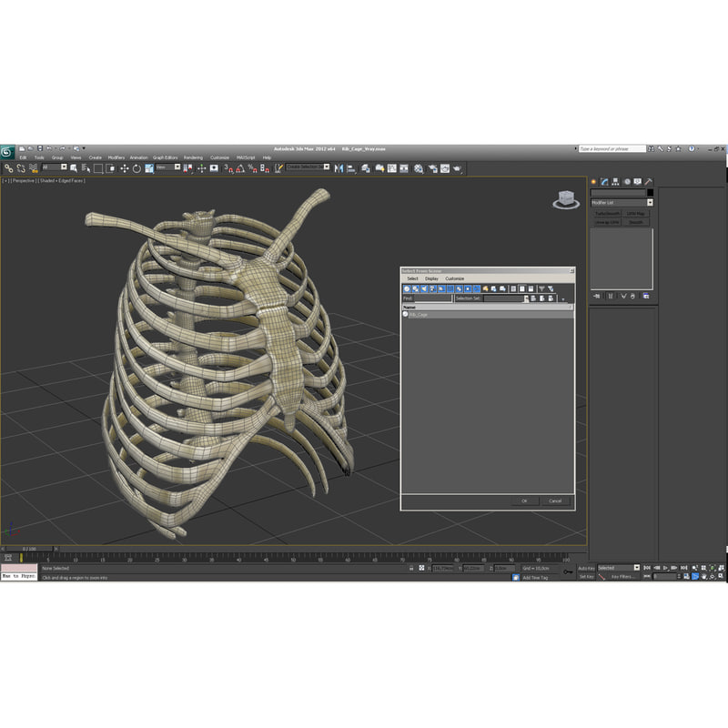Screen dimensions: 728x728
Task: Open the Material Editor from the toolbar
Action: [419, 168]
